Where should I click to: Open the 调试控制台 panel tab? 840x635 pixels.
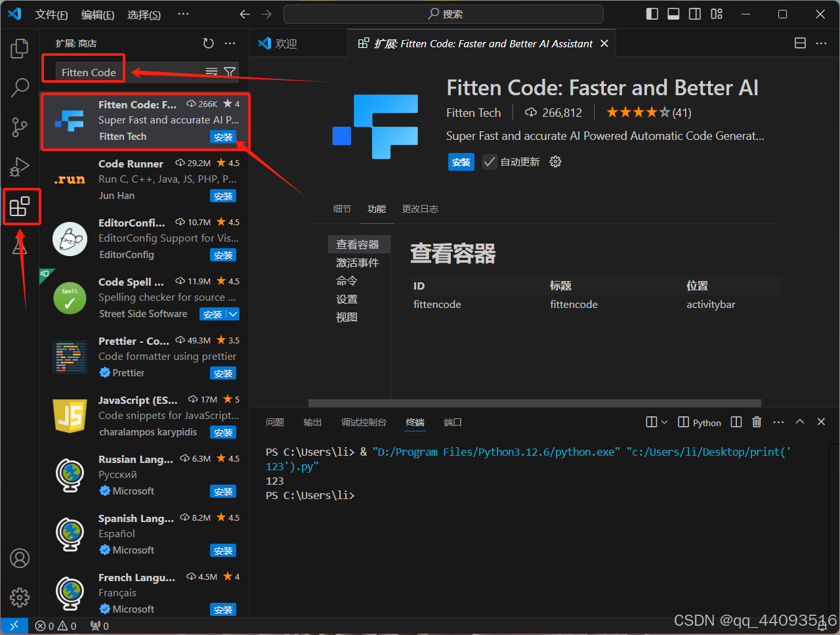pyautogui.click(x=364, y=422)
